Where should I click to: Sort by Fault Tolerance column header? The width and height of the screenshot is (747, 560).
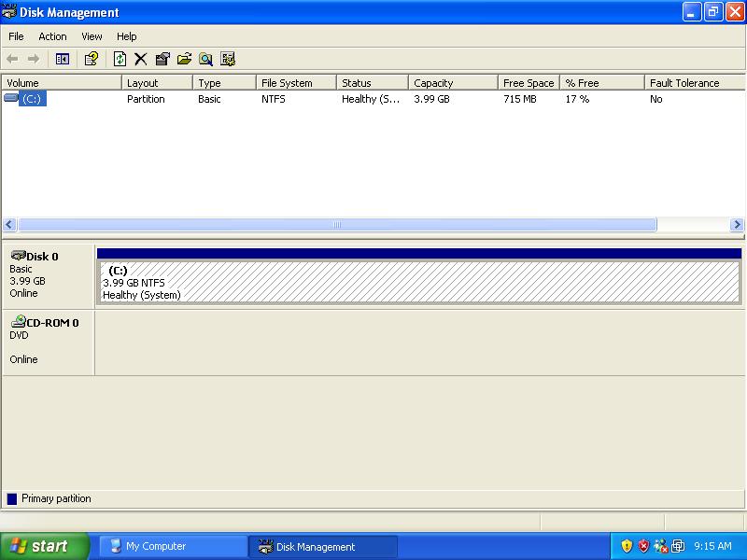[x=695, y=83]
